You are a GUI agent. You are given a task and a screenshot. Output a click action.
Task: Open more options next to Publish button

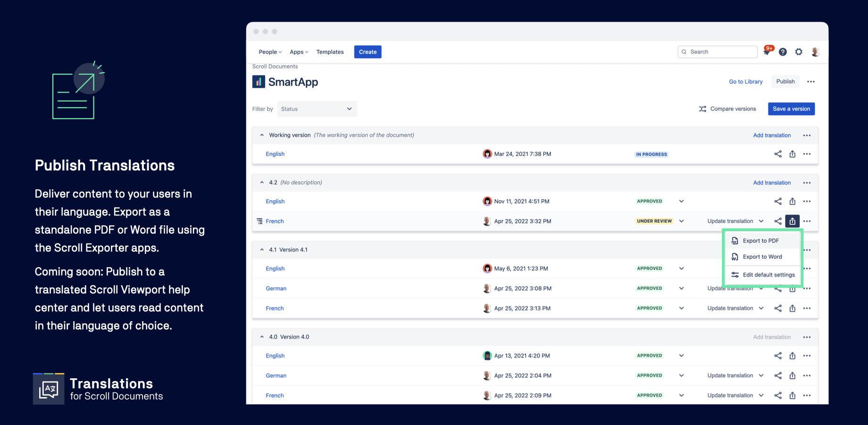[x=811, y=82]
